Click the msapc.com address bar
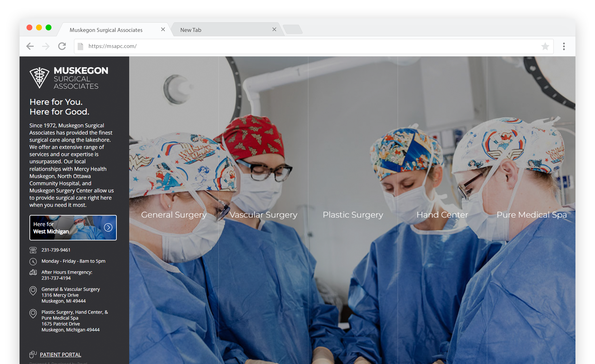 coord(314,46)
